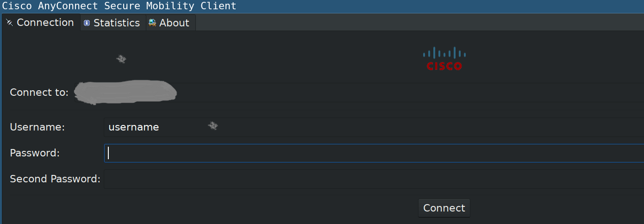This screenshot has width=644, height=224.
Task: Focus the Username input field
Action: (x=374, y=127)
